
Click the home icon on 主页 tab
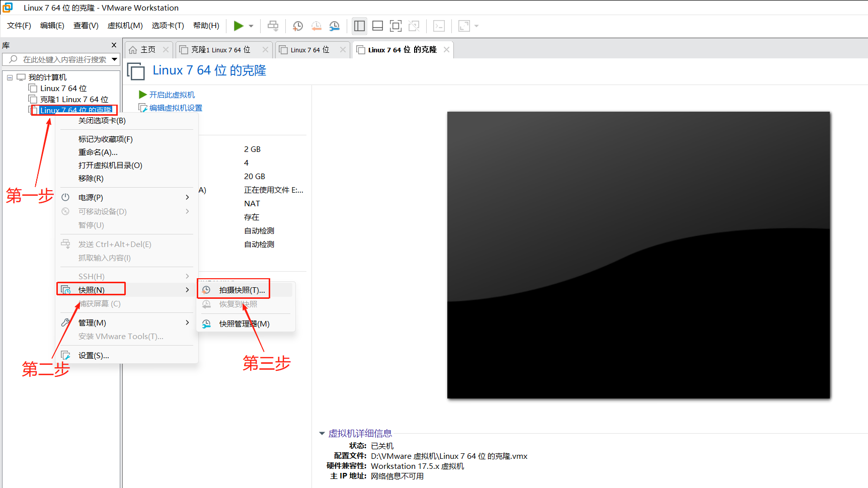[133, 50]
